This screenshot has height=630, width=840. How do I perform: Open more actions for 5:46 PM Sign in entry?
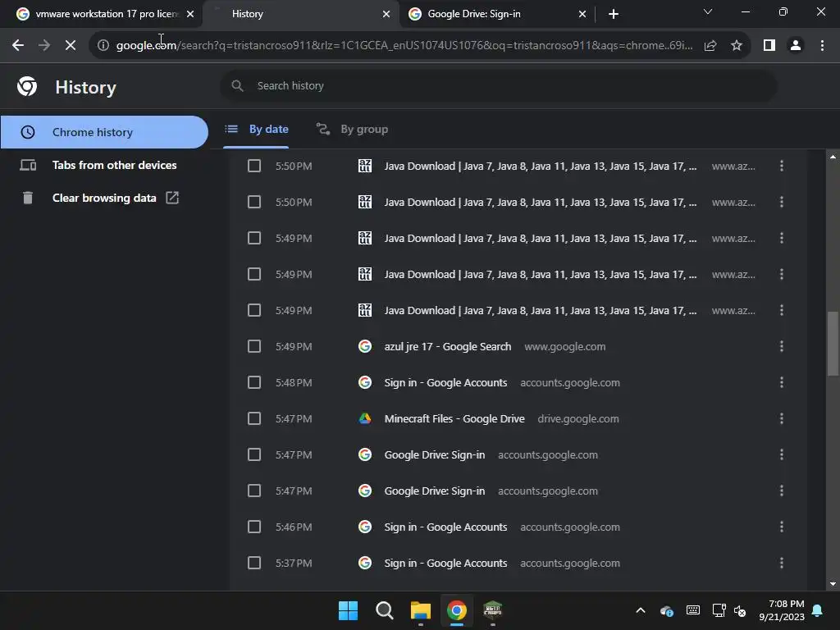click(x=782, y=527)
